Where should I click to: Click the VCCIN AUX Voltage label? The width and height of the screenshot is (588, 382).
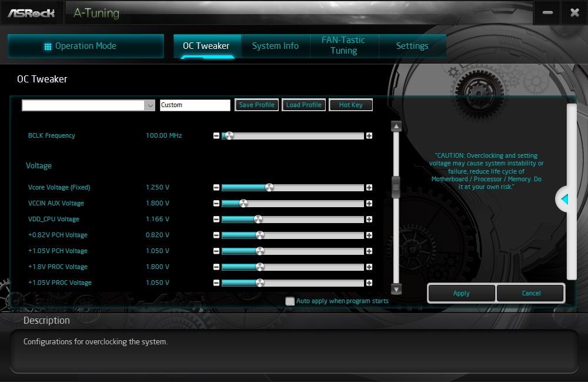pos(56,203)
